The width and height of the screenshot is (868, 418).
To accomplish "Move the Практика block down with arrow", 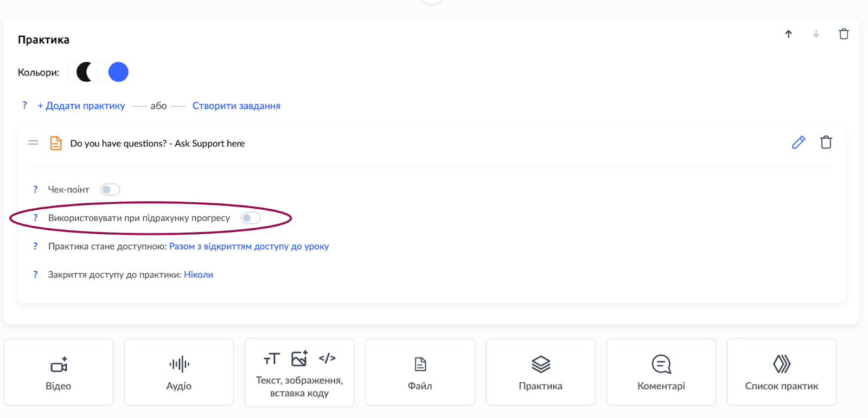I will click(x=816, y=34).
